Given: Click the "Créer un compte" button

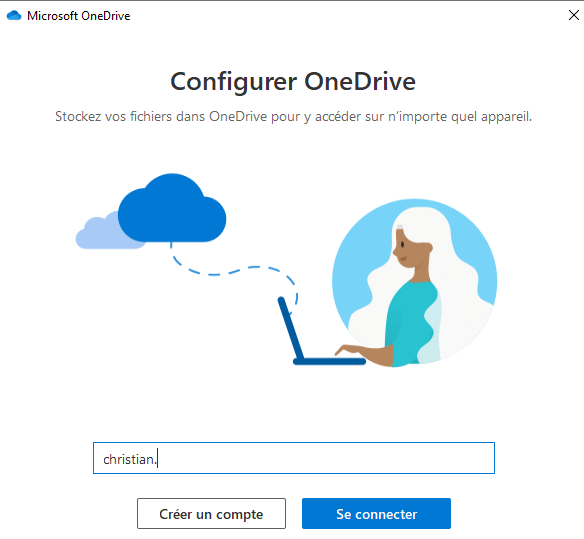Looking at the screenshot, I should (212, 514).
